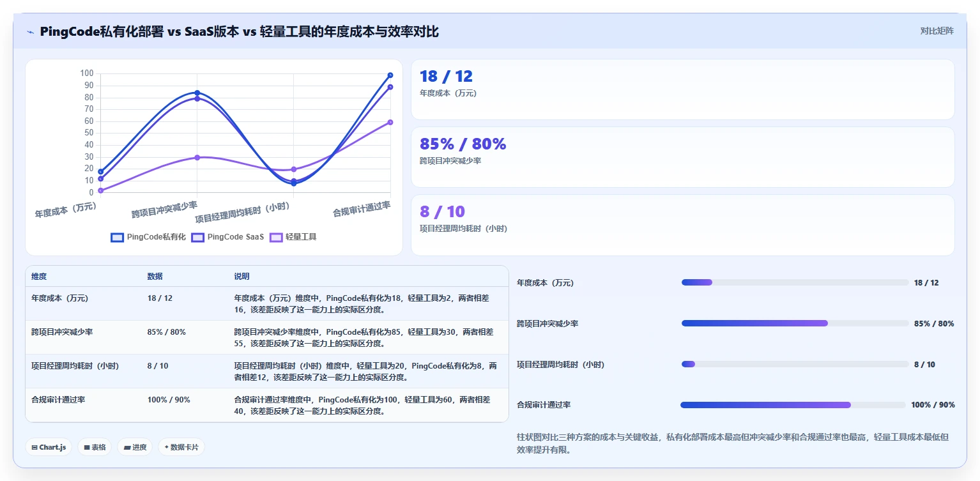The width and height of the screenshot is (980, 481).
Task: Open the 8 / 10 项目经理周均耗时 card
Action: [682, 225]
